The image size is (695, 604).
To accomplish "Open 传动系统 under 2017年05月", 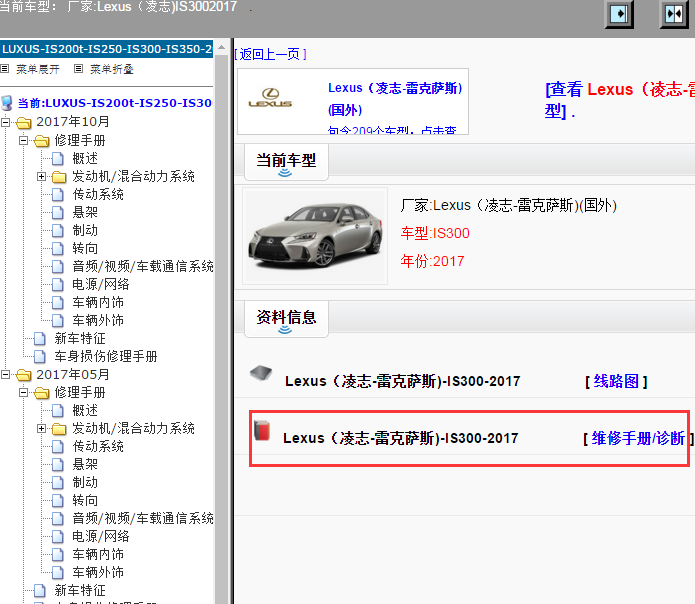I will coord(98,447).
